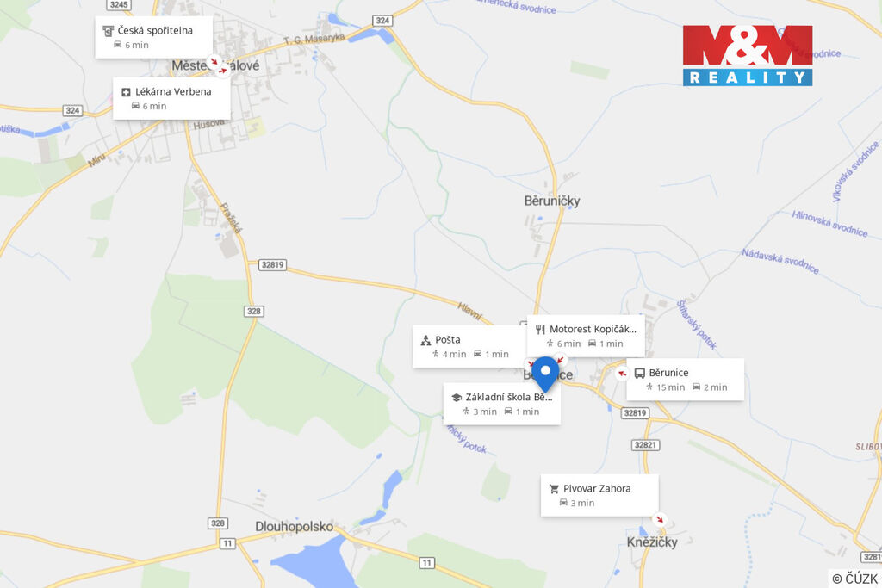The width and height of the screenshot is (882, 588).
Task: Click the red arrow marker beside the Běrunice bus card
Action: (x=622, y=374)
